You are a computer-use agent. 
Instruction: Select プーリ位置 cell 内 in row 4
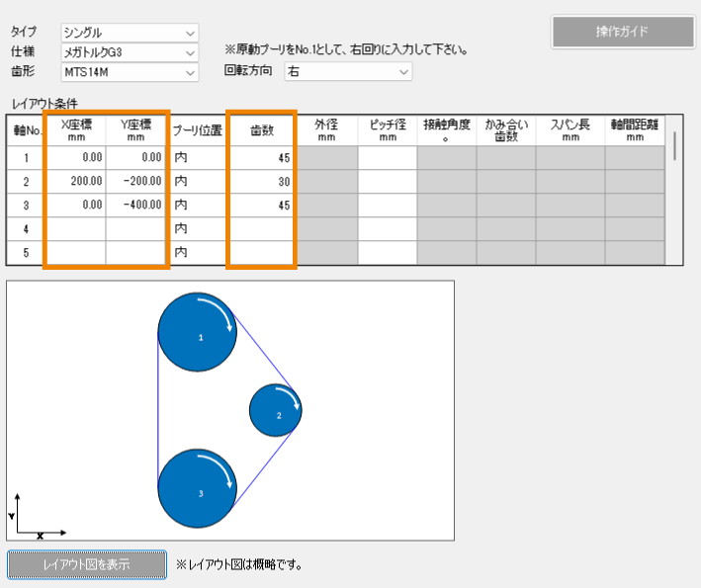(198, 228)
